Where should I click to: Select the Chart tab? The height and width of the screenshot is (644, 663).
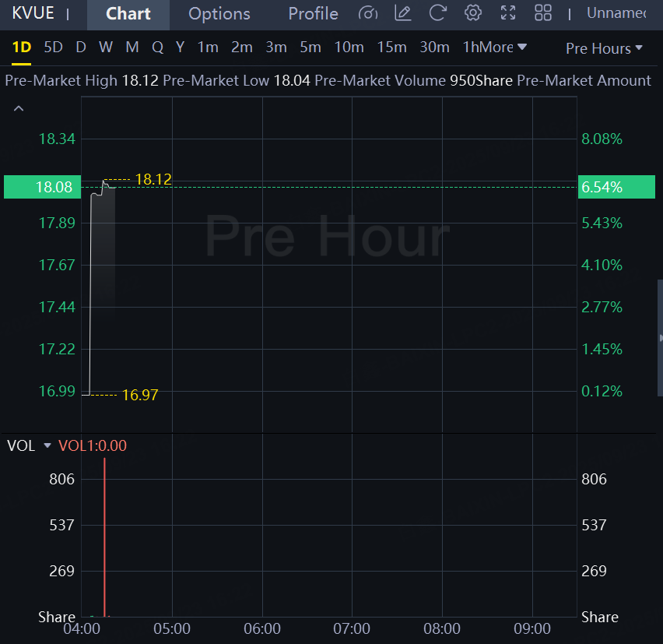(x=128, y=14)
